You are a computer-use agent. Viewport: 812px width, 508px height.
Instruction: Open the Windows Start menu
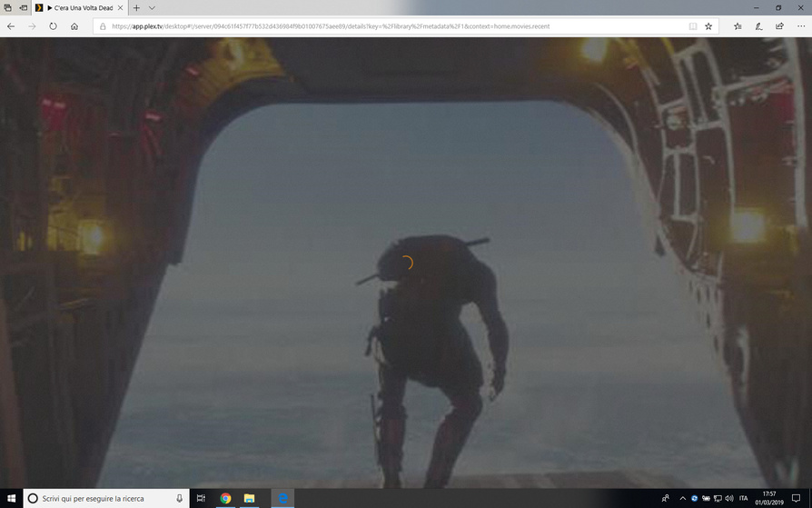click(x=12, y=498)
